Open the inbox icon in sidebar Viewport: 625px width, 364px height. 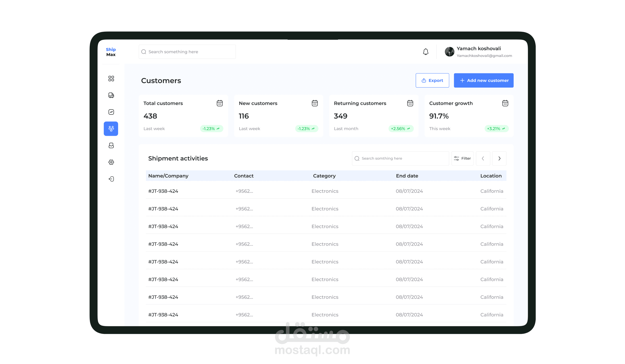click(x=111, y=145)
